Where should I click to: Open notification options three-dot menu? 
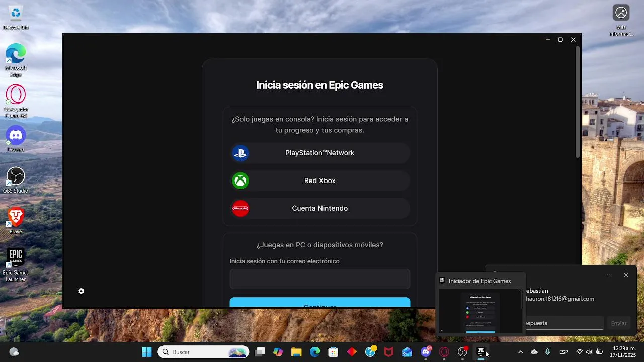tap(609, 275)
